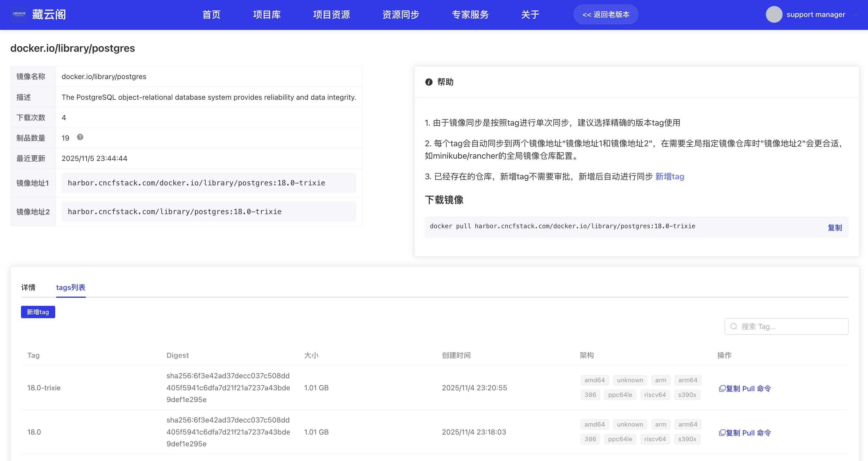Screen dimensions: 868x461
Task: Open the 资源同步 navigation item
Action: coord(401,14)
